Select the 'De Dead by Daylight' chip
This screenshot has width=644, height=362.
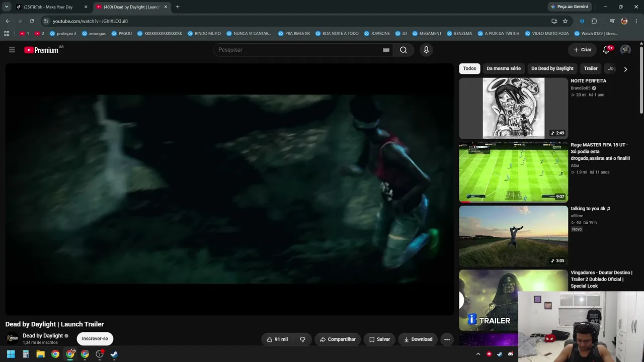[552, 69]
